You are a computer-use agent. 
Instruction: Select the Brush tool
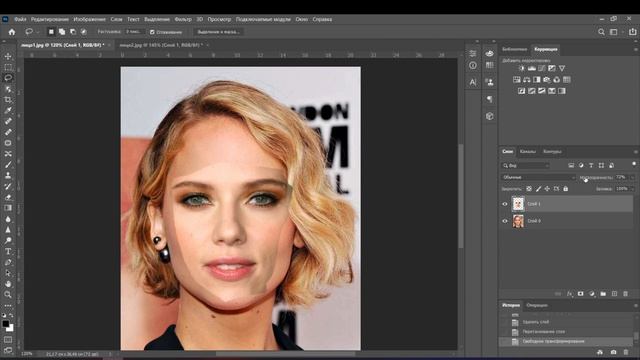(8, 164)
